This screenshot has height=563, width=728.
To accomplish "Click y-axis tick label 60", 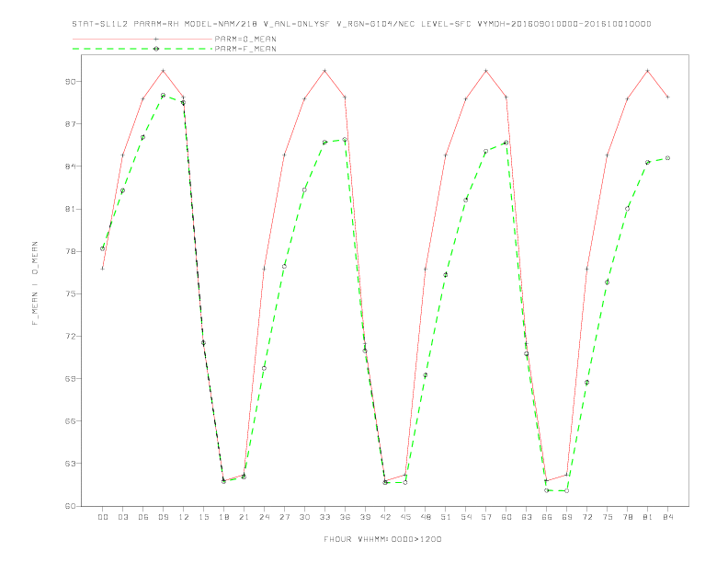I will (x=70, y=506).
